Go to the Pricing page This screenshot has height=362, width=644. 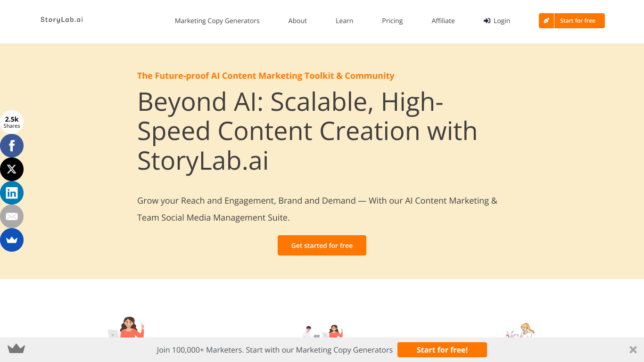click(x=392, y=21)
